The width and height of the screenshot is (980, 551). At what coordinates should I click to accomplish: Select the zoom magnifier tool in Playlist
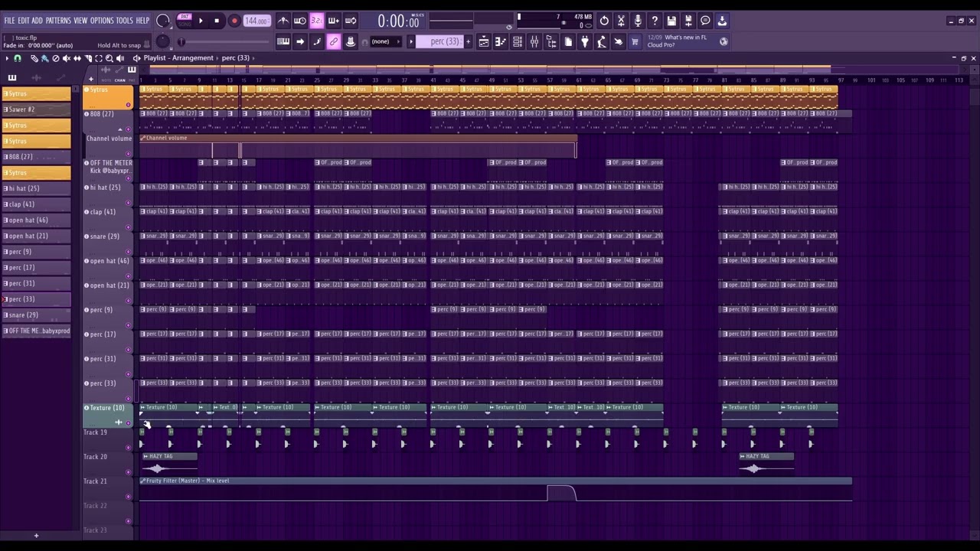coord(109,58)
